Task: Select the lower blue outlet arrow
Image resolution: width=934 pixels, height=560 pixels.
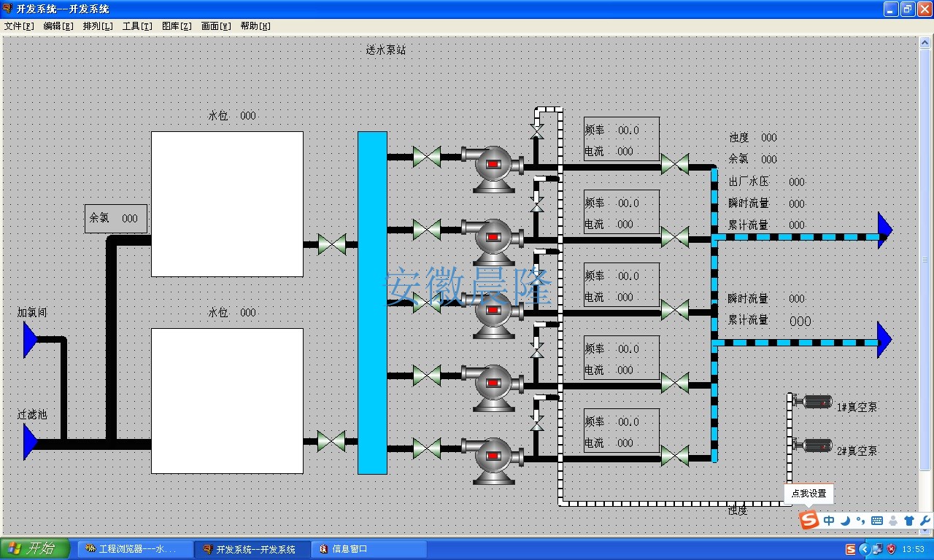Action: [x=885, y=339]
